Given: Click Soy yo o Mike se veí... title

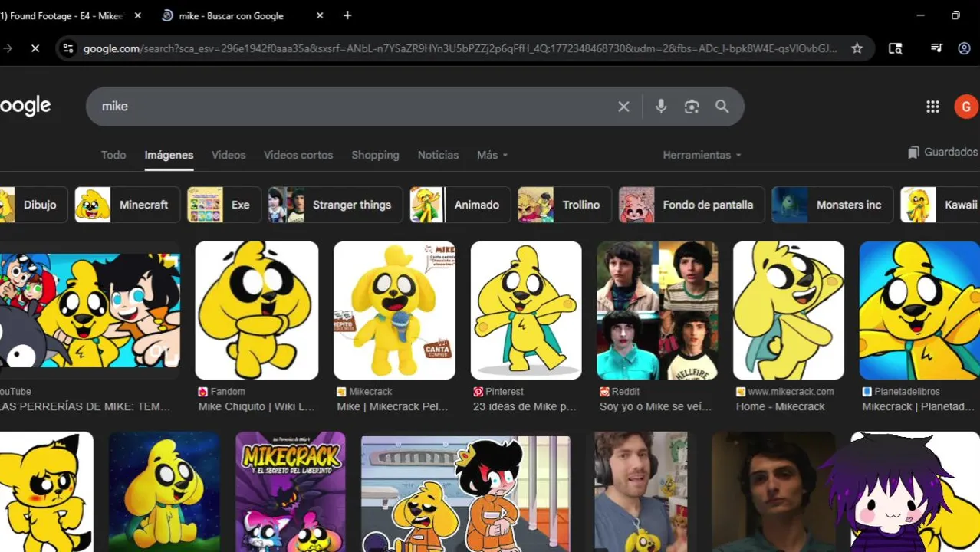Looking at the screenshot, I should point(656,407).
